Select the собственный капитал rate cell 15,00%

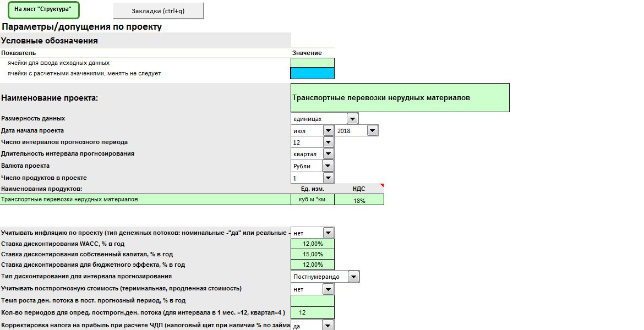(x=313, y=254)
